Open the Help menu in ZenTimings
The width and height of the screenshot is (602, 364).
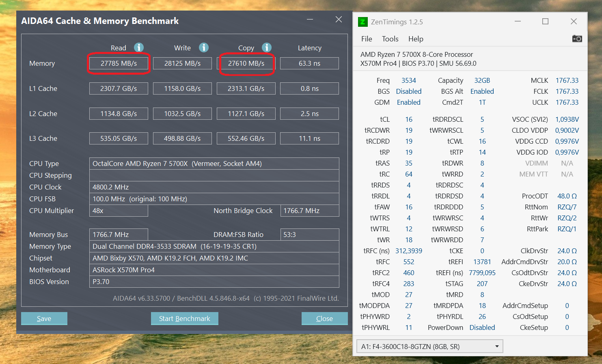point(416,39)
